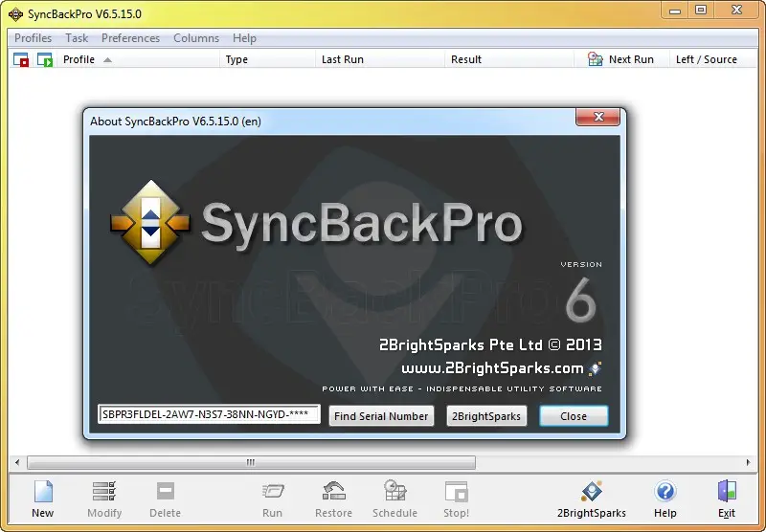This screenshot has width=766, height=532.
Task: Click the serial number text field
Action: point(209,414)
